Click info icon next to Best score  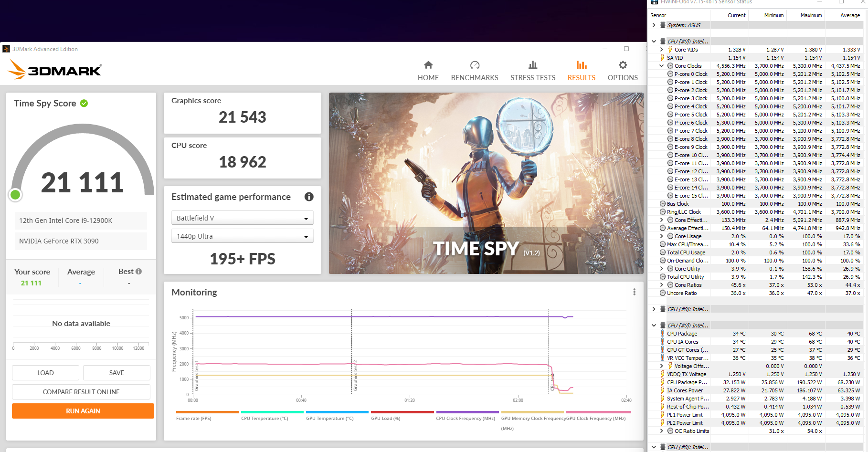point(139,272)
